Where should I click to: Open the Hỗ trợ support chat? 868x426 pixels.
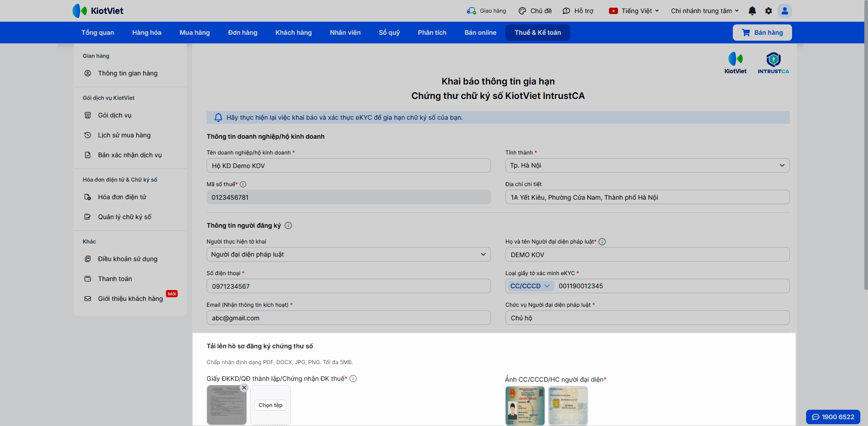pos(566,11)
